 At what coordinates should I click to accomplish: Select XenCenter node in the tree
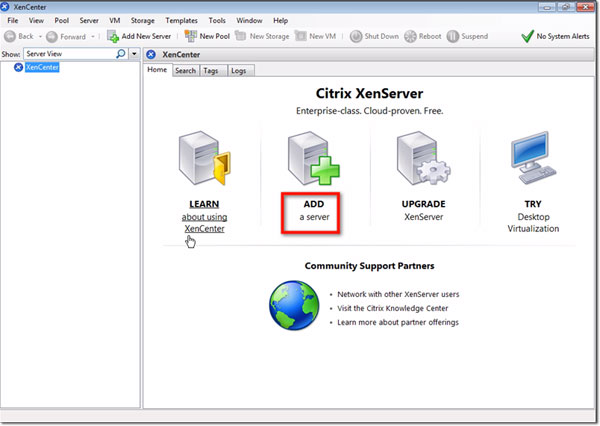click(x=42, y=67)
